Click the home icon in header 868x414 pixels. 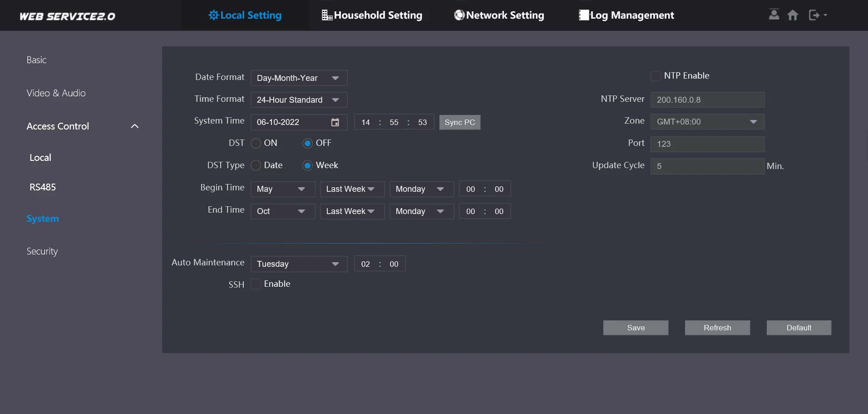click(793, 15)
